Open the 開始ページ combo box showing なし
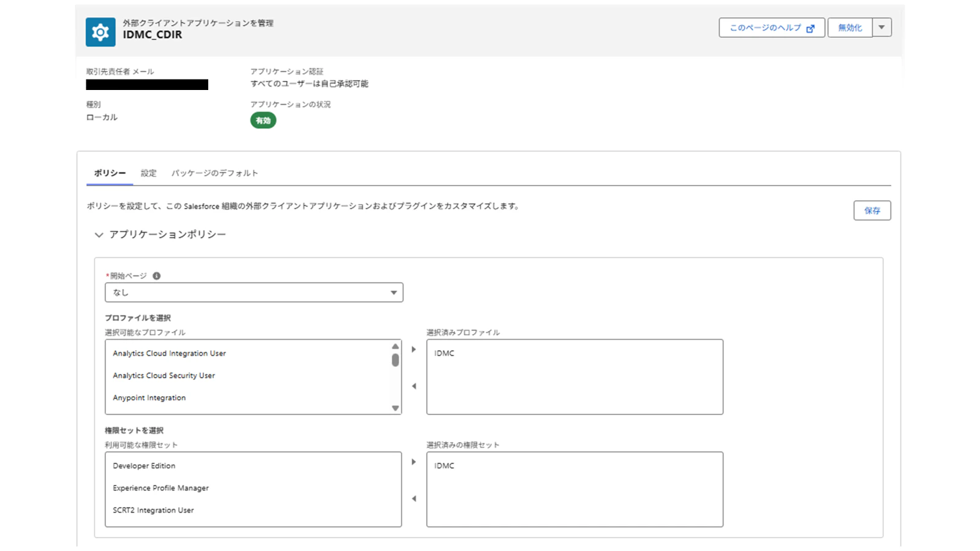Image resolution: width=980 pixels, height=551 pixels. click(254, 293)
